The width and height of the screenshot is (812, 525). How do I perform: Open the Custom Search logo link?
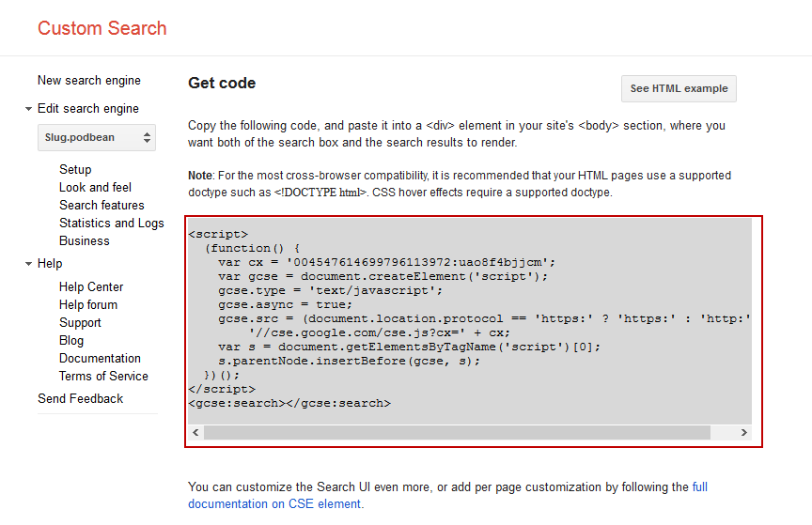(102, 28)
